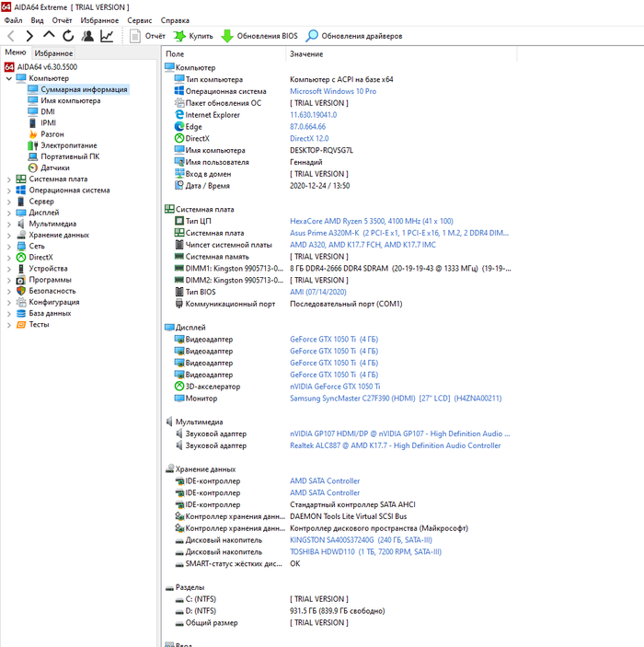
Task: Switch to the Избранное tab
Action: pyautogui.click(x=53, y=53)
